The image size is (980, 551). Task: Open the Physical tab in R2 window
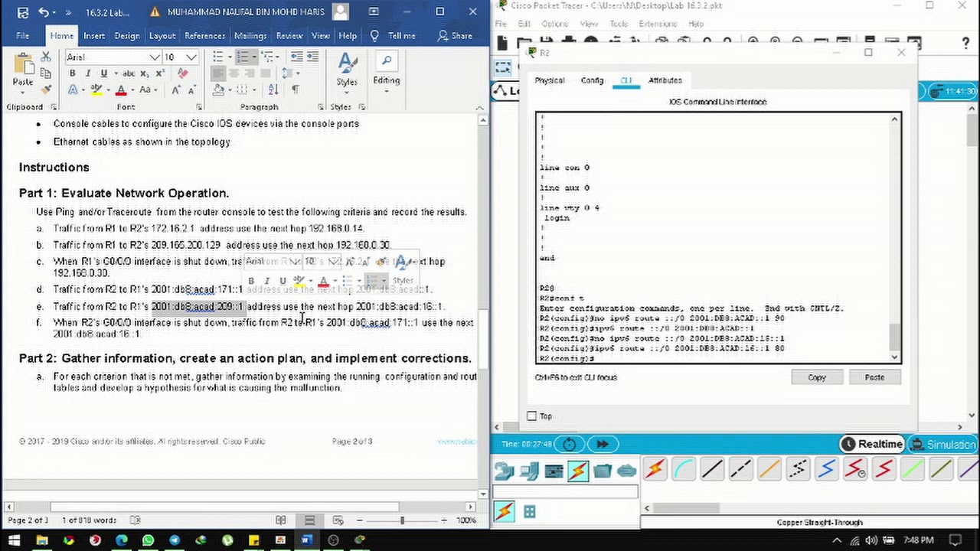[549, 80]
